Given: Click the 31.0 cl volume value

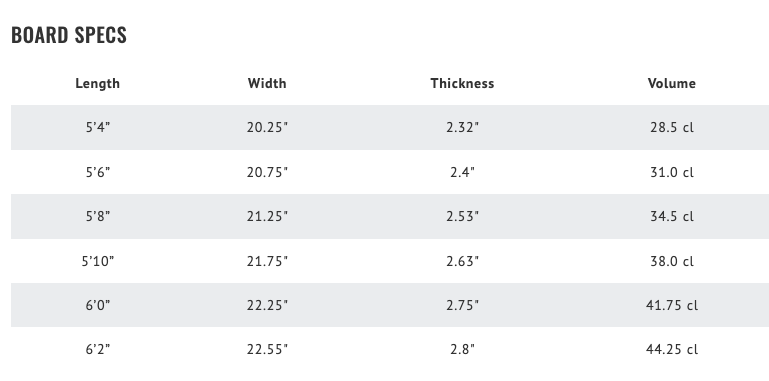Looking at the screenshot, I should pyautogui.click(x=672, y=172).
